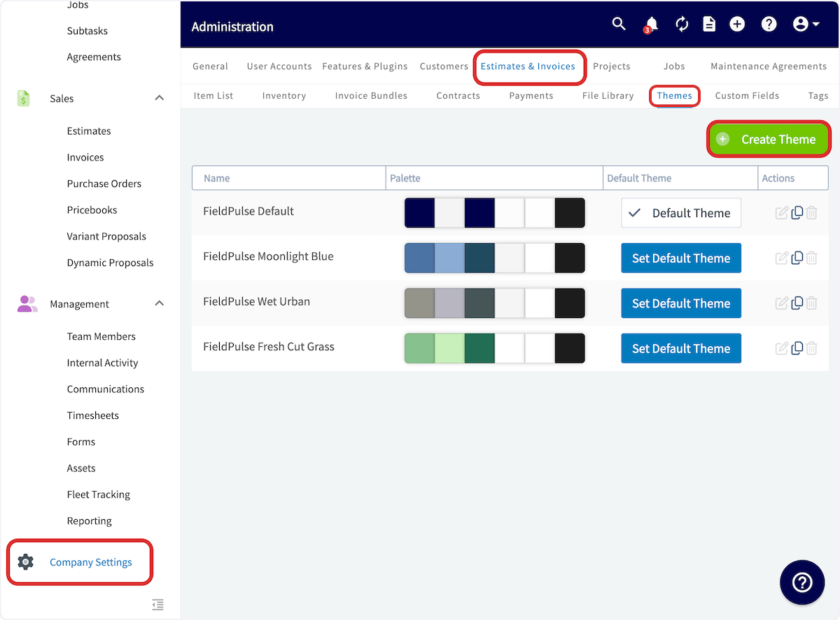Open the Payments subtab
840x620 pixels.
pyautogui.click(x=531, y=95)
